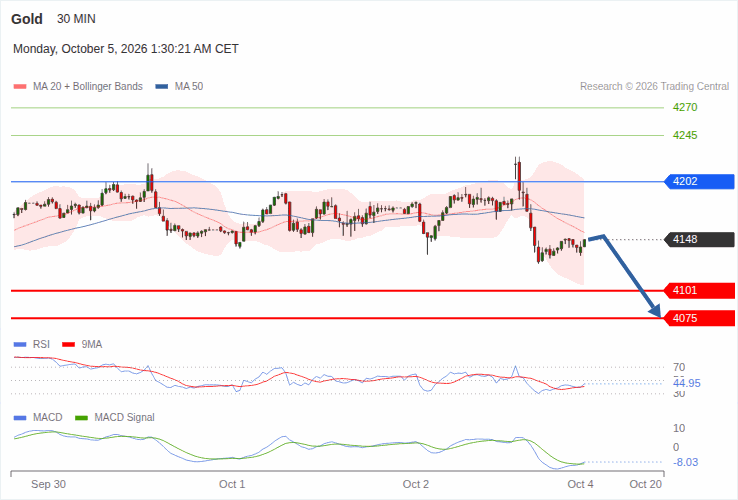
Task: Click the MACD Signal legend text
Action: click(124, 418)
